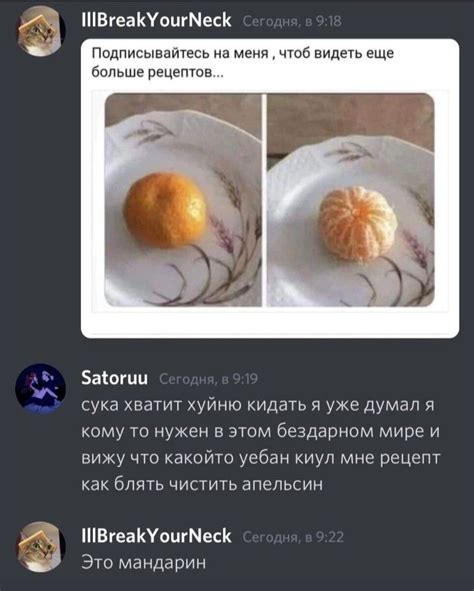Open Satoruu's profile avatar
This screenshot has width=474, height=591.
pos(40,389)
